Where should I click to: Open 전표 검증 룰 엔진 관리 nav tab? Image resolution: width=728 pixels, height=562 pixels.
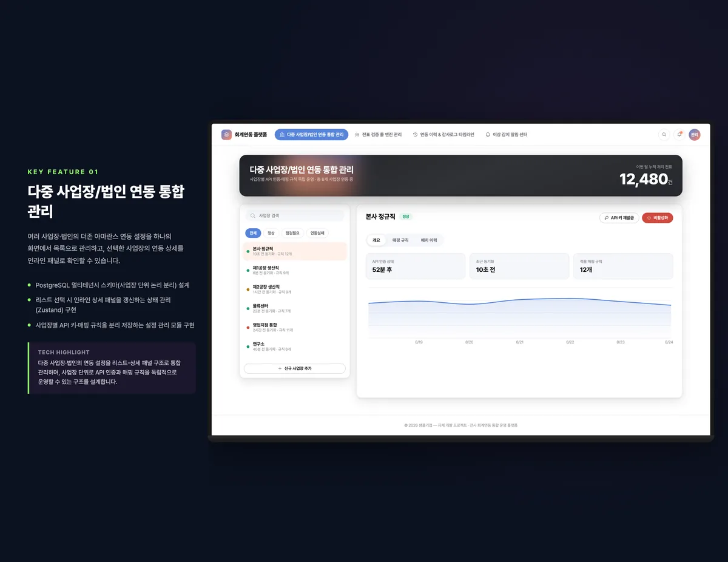point(378,135)
